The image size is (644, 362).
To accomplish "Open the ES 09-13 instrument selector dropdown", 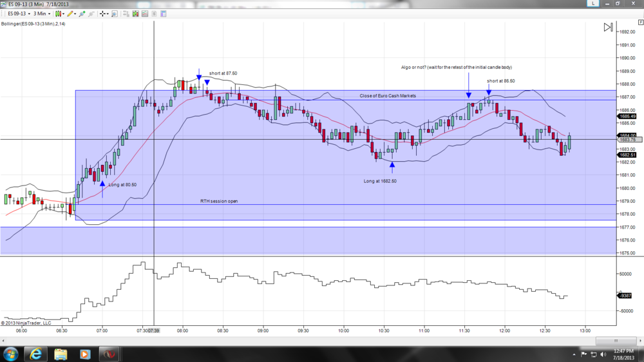I will 19,14.
